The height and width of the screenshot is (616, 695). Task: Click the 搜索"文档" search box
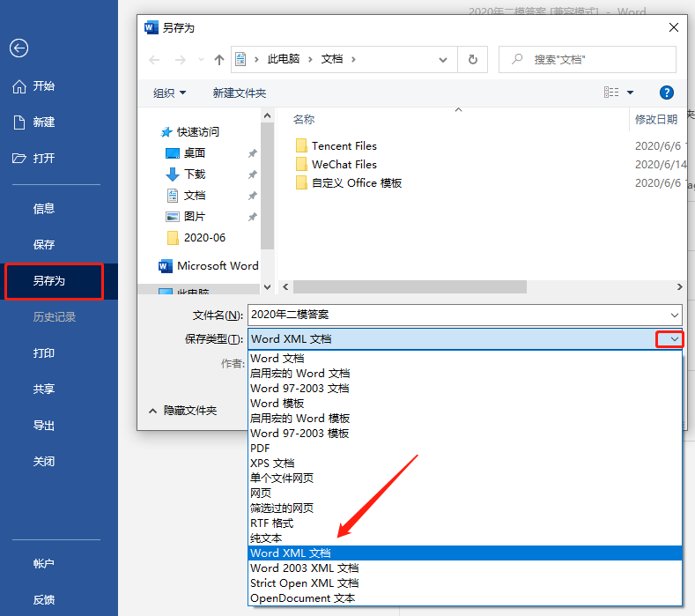(x=587, y=59)
